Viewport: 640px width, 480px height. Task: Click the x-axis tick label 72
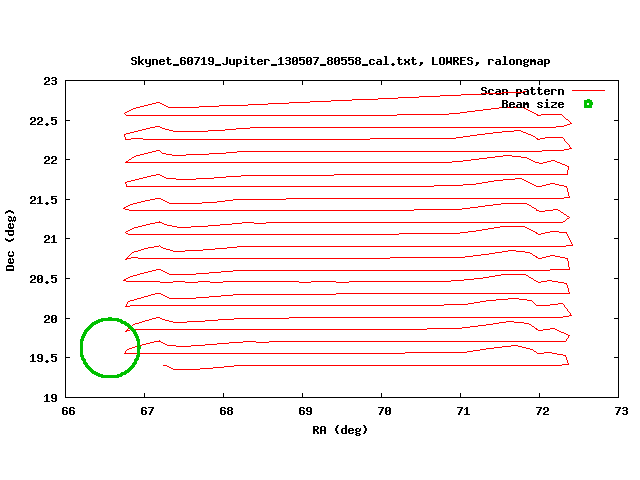(542, 411)
